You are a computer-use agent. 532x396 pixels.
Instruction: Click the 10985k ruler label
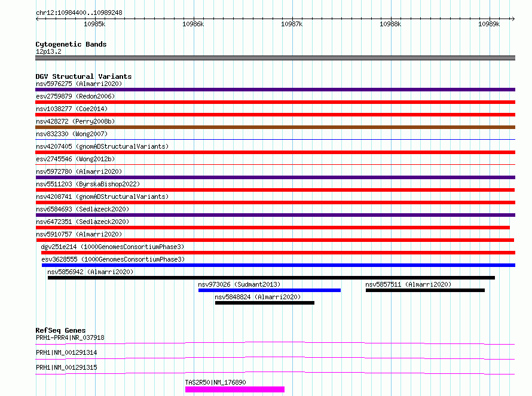click(94, 24)
